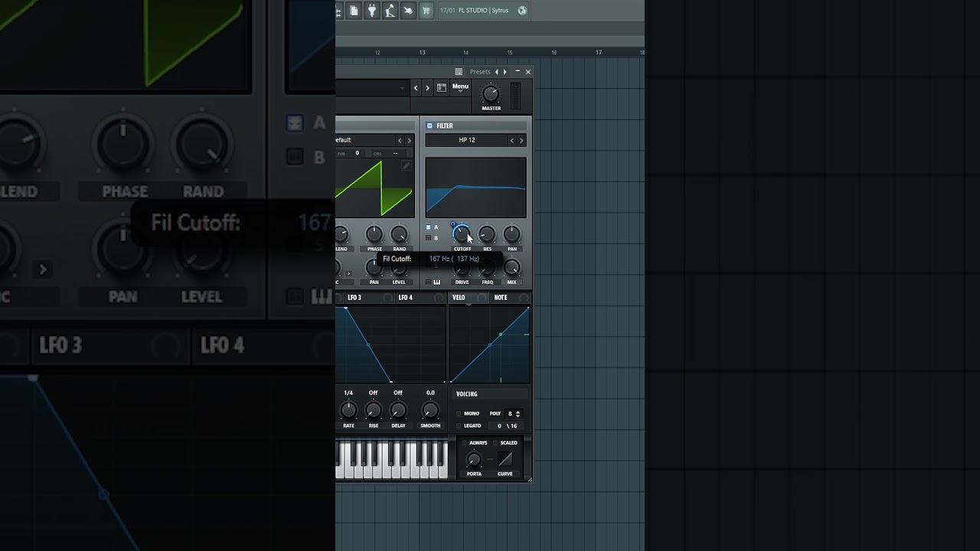The width and height of the screenshot is (980, 551).
Task: Click the filter response curve display
Action: 475,187
